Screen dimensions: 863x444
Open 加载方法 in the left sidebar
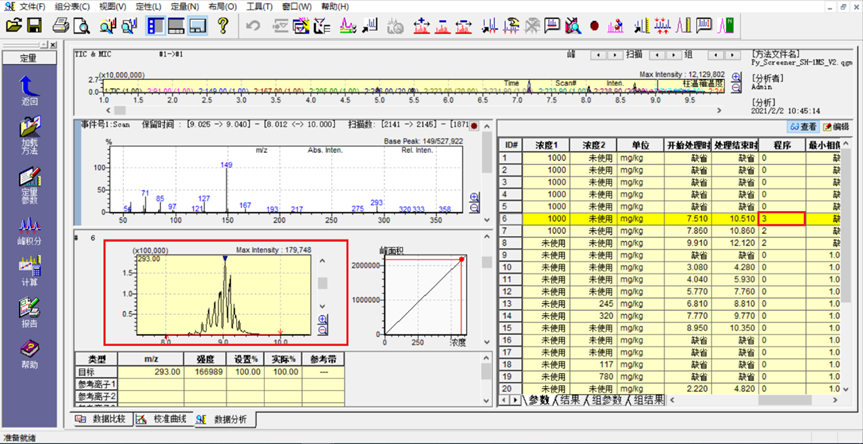coord(29,134)
